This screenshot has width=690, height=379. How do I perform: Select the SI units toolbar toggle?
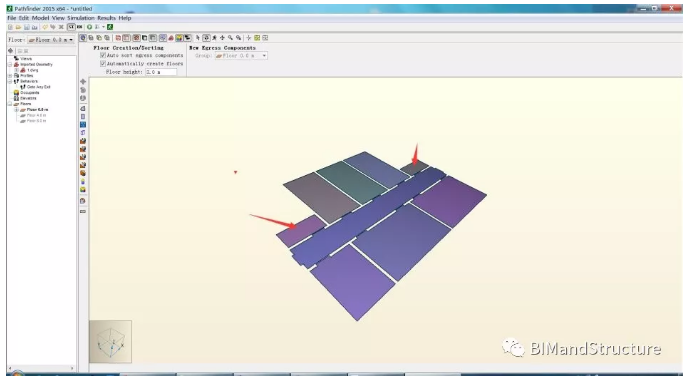[x=71, y=27]
